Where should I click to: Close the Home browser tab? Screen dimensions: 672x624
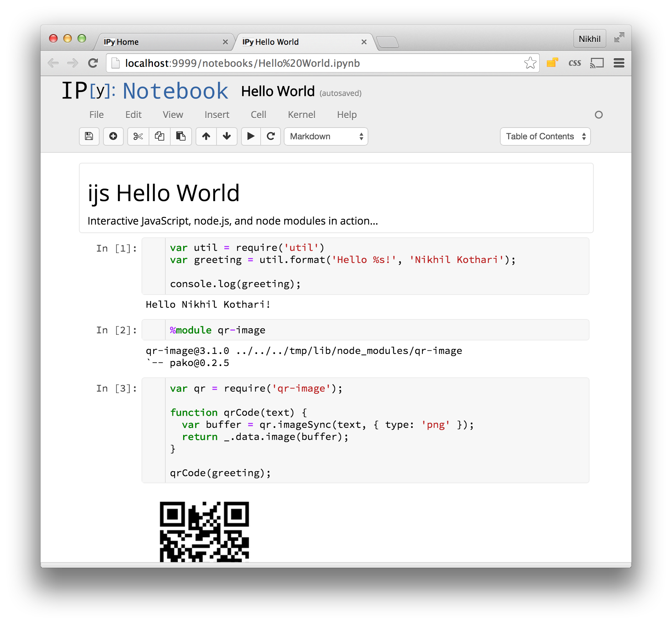pos(225,42)
